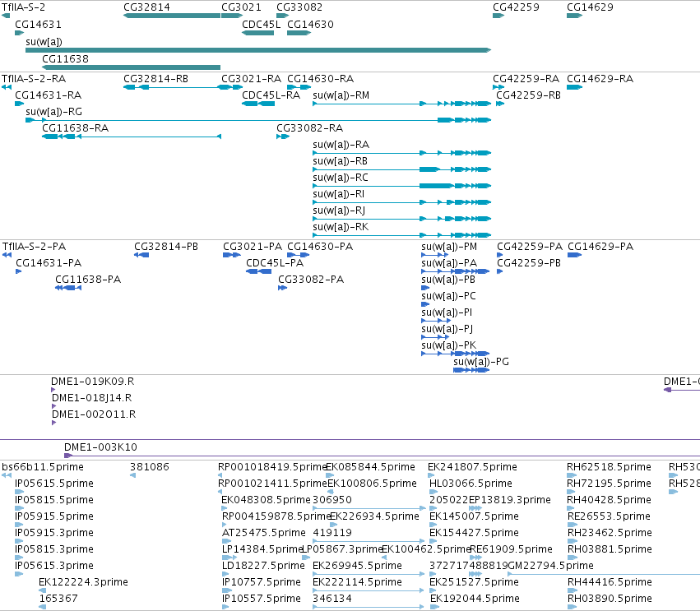Select transcript su(w[a])-RA
Screen dimensions: 700x611
pyautogui.click(x=401, y=153)
